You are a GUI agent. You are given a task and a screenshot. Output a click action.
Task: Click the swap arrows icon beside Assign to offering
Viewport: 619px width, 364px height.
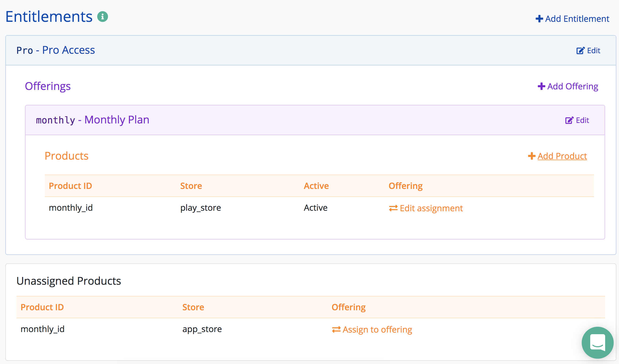[x=336, y=330]
